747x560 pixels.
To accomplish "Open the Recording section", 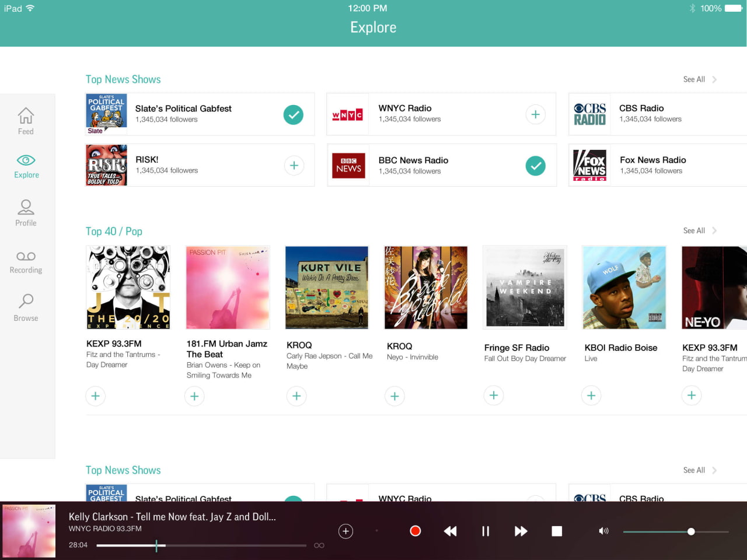I will (x=25, y=261).
